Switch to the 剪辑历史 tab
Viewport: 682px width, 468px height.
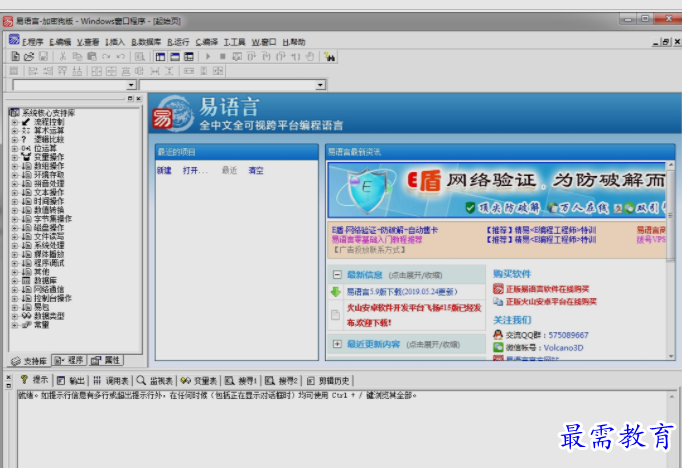coord(328,381)
